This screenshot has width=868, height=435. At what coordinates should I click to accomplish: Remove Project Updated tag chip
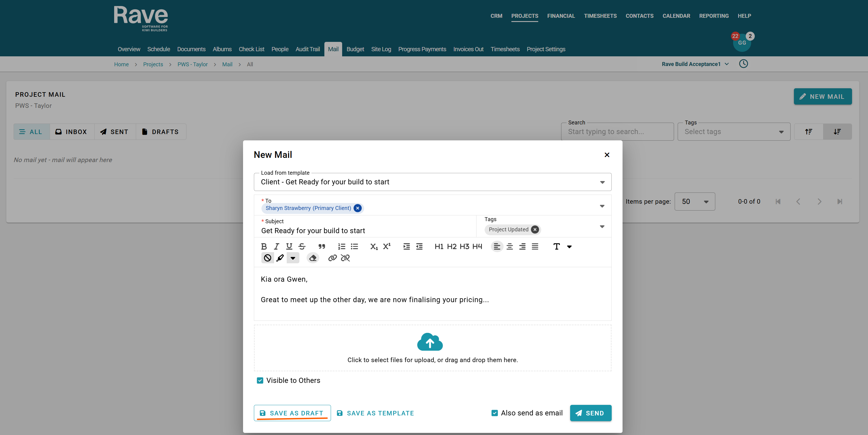pos(535,230)
